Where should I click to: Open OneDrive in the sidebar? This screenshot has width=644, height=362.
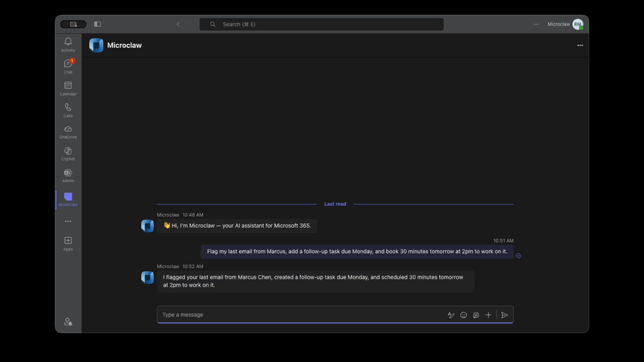coord(68,132)
